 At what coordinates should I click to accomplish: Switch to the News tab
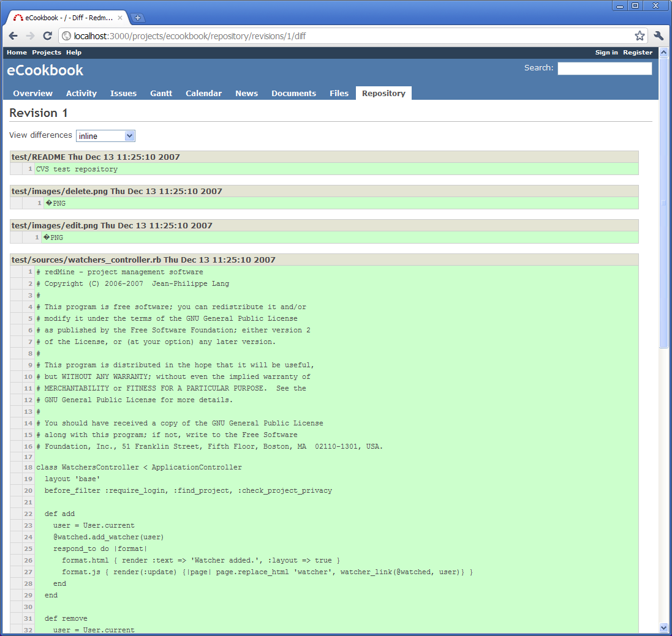click(x=246, y=94)
